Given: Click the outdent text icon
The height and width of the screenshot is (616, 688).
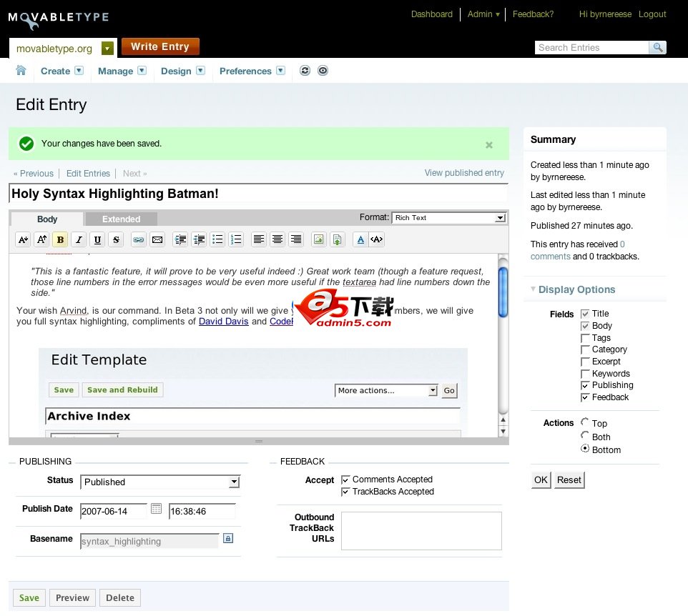Looking at the screenshot, I should [x=199, y=239].
